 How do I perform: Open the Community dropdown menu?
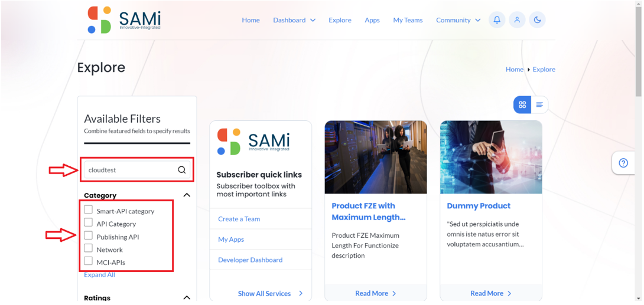pyautogui.click(x=458, y=20)
